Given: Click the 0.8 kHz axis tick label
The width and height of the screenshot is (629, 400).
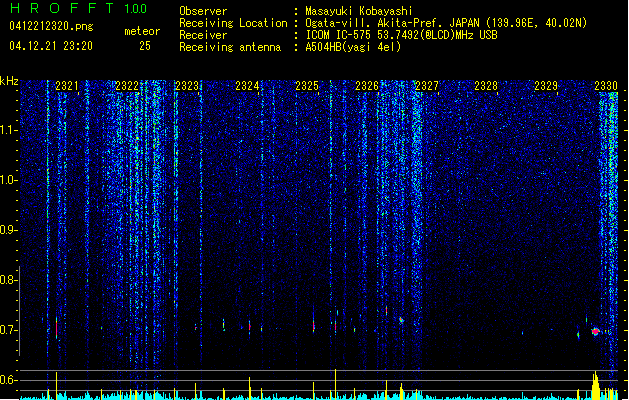Looking at the screenshot, I should coord(8,280).
